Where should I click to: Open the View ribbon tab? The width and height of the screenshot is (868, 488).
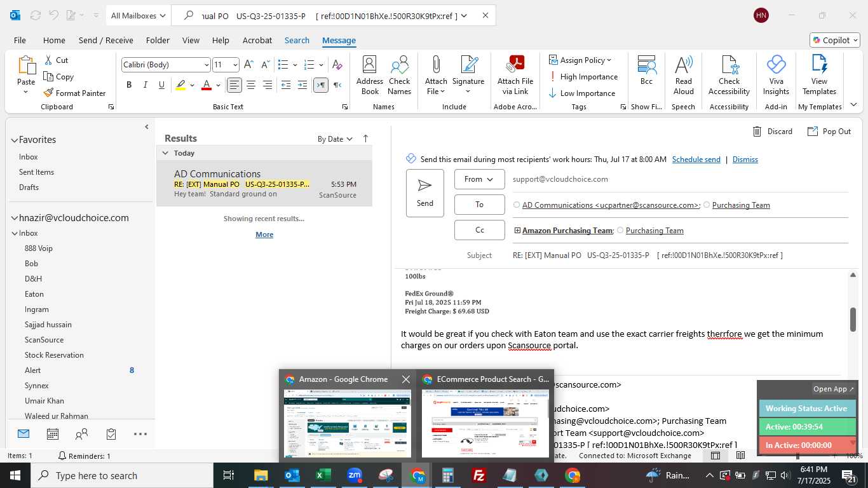191,40
